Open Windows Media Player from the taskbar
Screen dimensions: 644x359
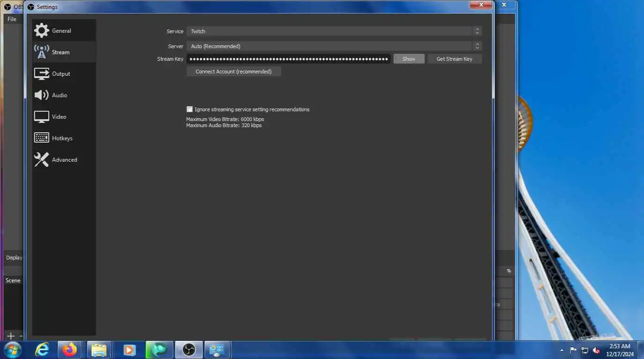coord(129,350)
